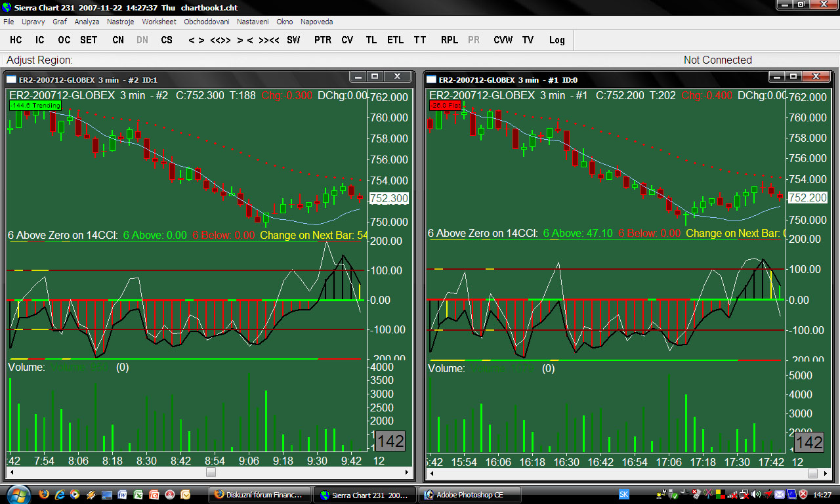840x504 pixels.
Task: Click the chart #2 window system icon
Action: click(11, 80)
